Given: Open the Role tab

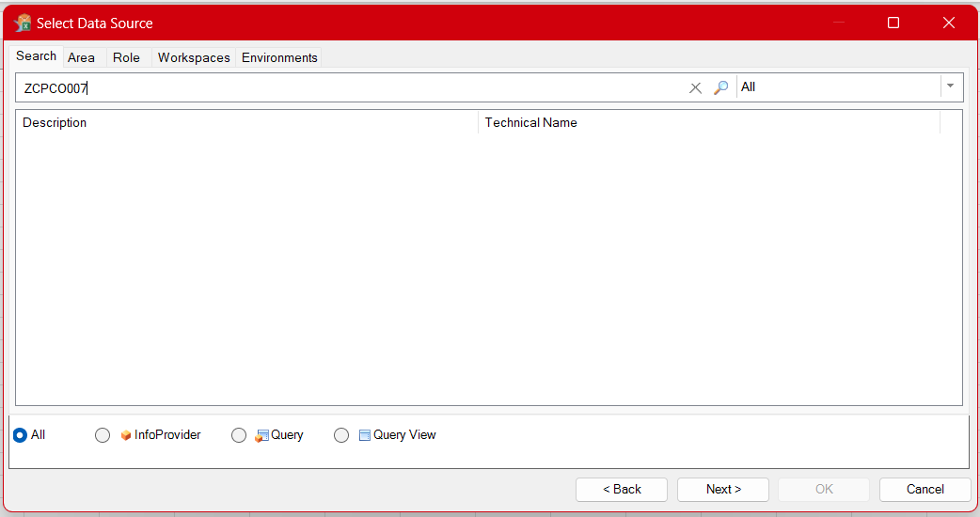Looking at the screenshot, I should point(126,57).
